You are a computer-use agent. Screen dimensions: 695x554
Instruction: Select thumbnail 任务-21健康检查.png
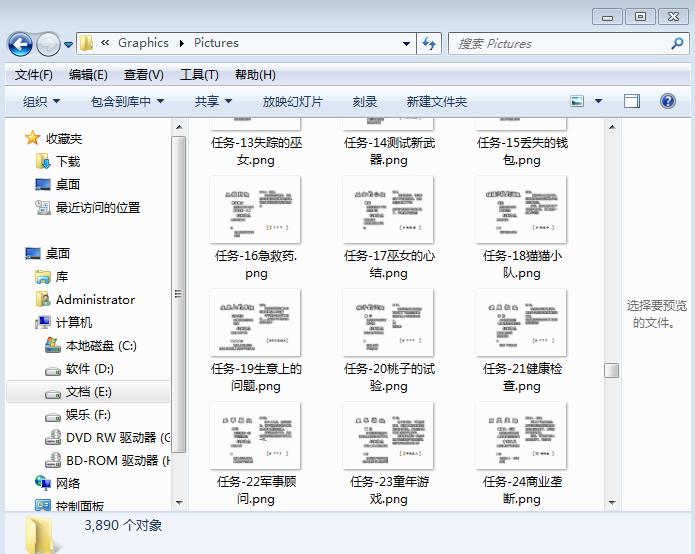(521, 323)
